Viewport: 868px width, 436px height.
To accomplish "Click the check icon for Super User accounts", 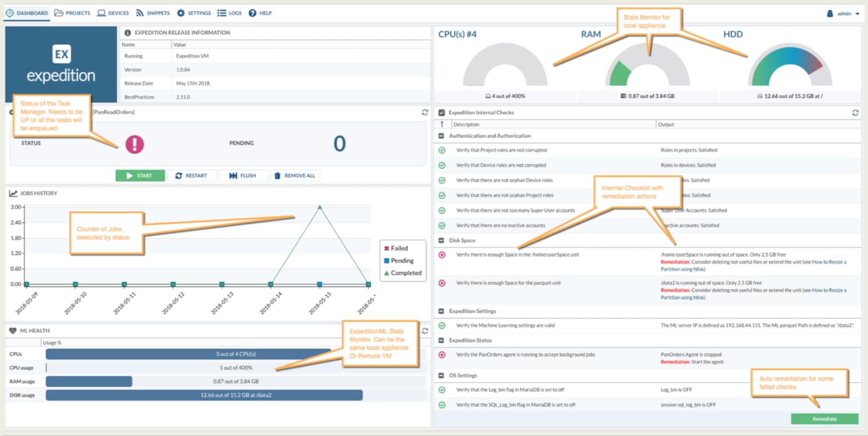I will click(x=442, y=211).
